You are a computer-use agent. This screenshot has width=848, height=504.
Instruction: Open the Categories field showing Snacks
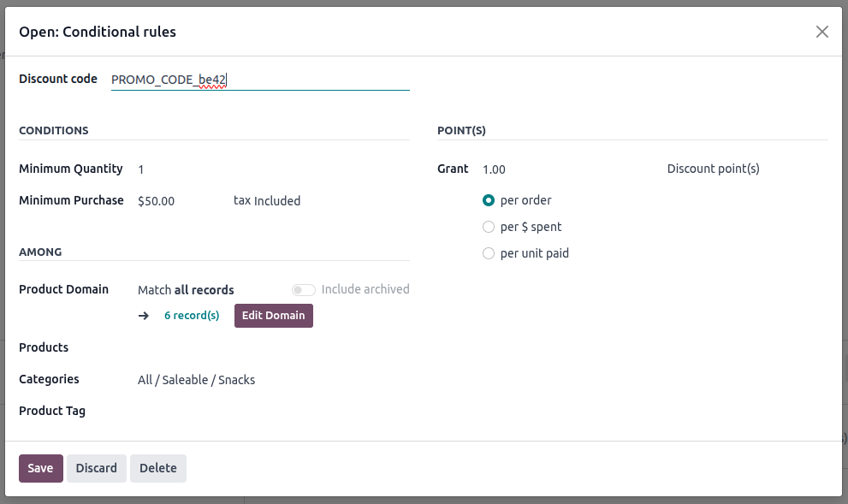click(272, 380)
